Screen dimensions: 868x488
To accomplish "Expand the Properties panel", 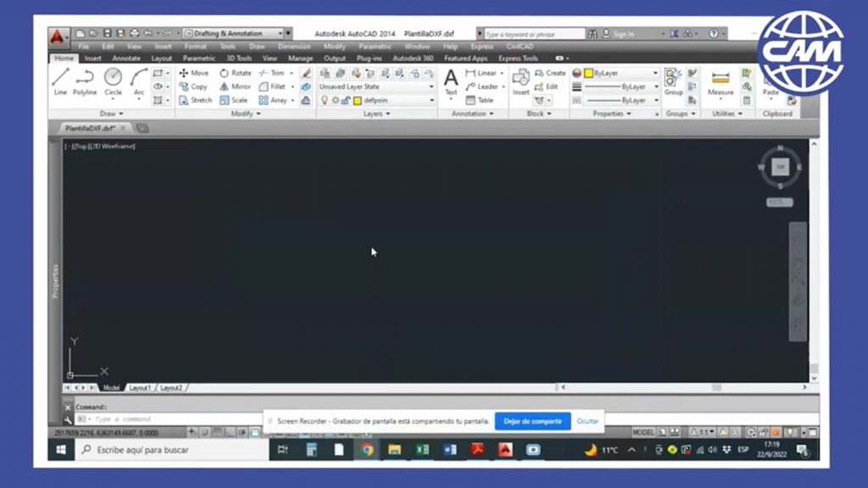I will [612, 114].
